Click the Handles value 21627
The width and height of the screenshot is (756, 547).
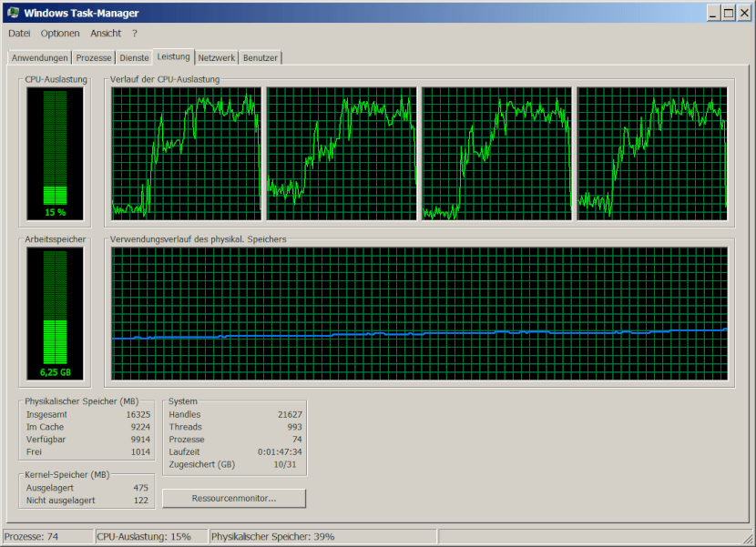(290, 414)
